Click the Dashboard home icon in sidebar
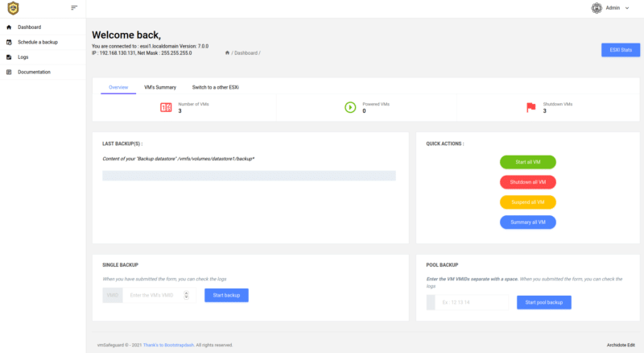The image size is (644, 353). point(9,27)
